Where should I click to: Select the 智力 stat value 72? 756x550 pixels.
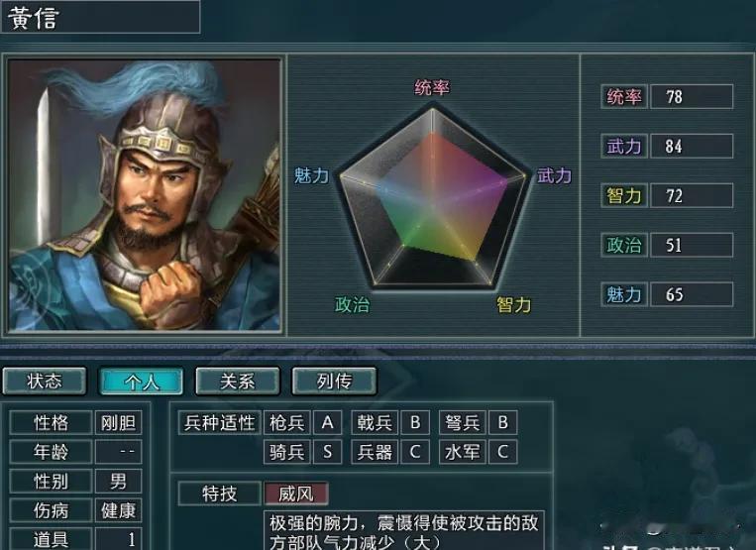(x=692, y=195)
